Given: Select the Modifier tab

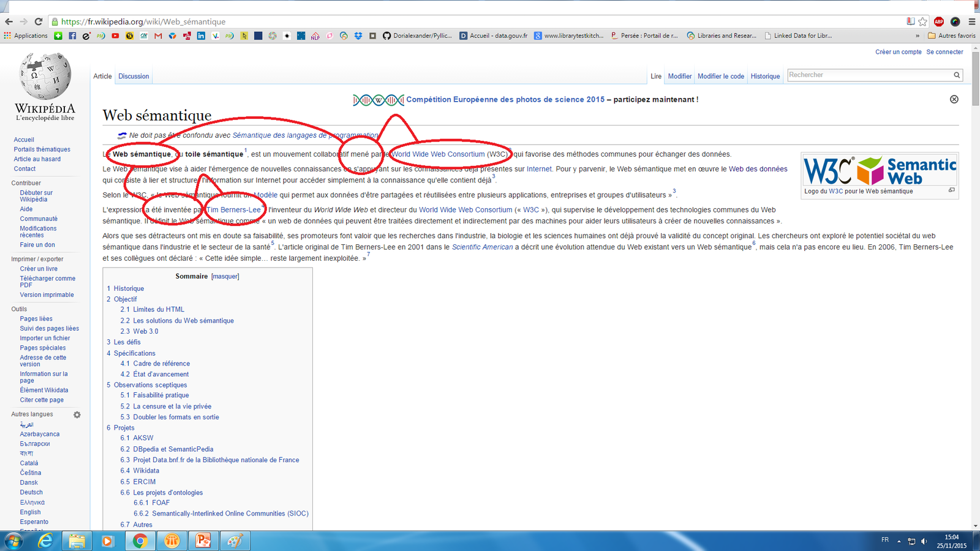Looking at the screenshot, I should click(x=680, y=77).
